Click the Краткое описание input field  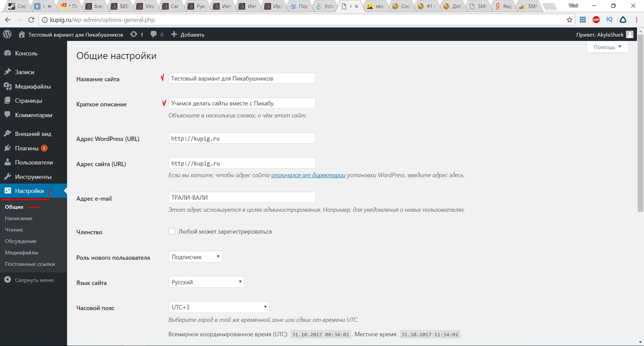(242, 103)
